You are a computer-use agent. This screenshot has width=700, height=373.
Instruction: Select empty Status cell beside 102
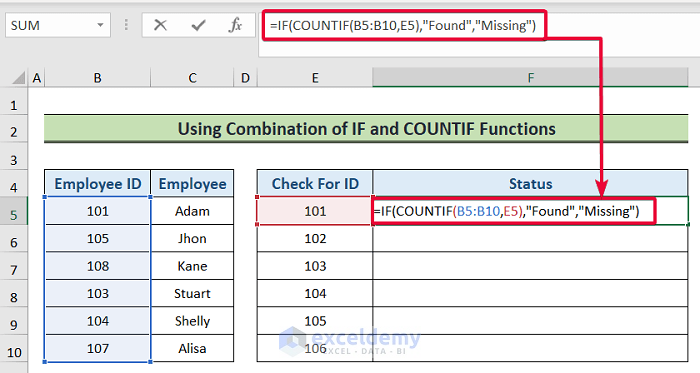point(530,238)
